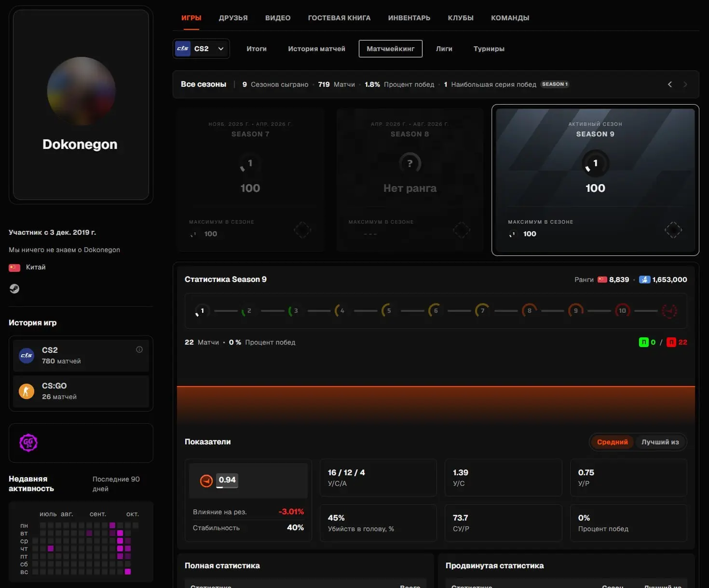
Task: Open the Steam profile icon
Action: pos(14,289)
